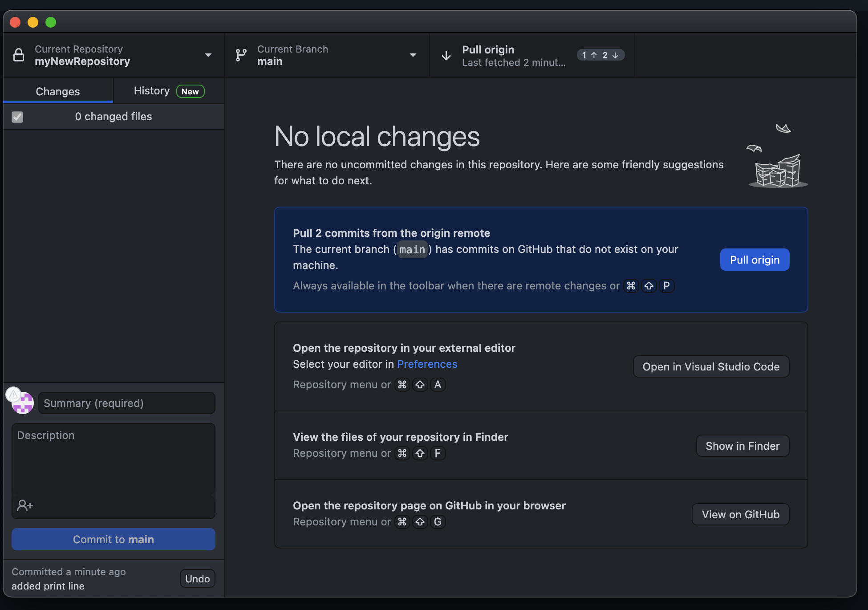The image size is (868, 610).
Task: Click the green window zoom button
Action: coord(51,22)
